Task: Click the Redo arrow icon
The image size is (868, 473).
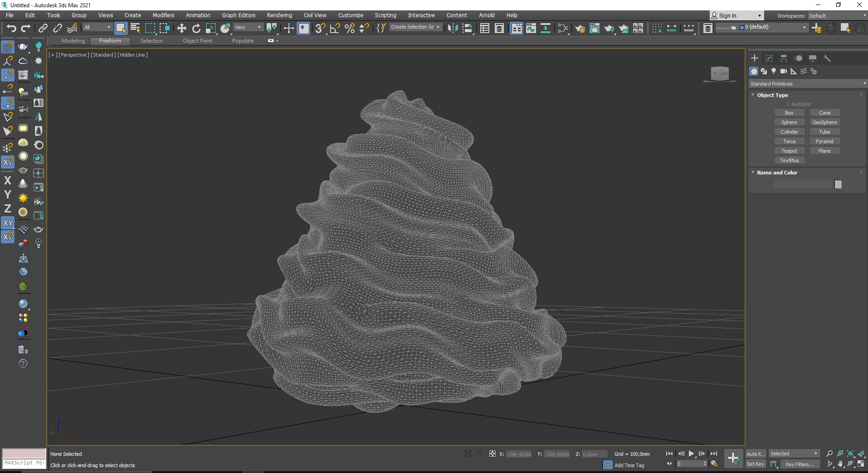Action: coord(26,28)
